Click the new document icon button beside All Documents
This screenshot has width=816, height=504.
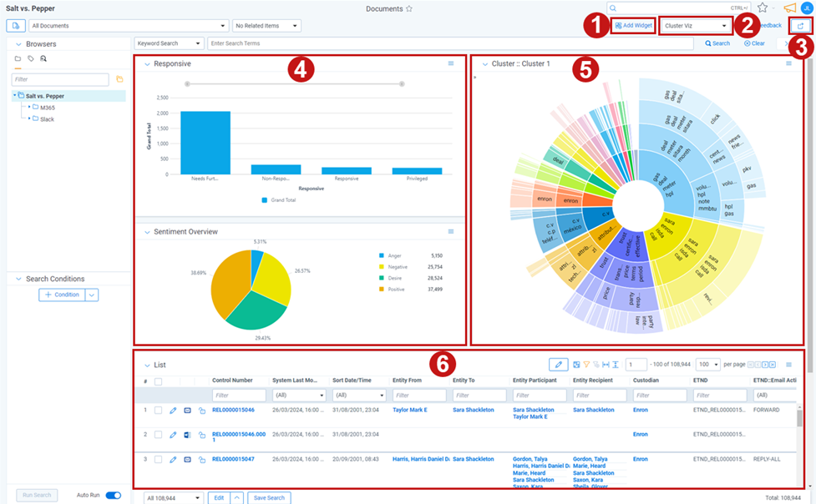pyautogui.click(x=16, y=26)
